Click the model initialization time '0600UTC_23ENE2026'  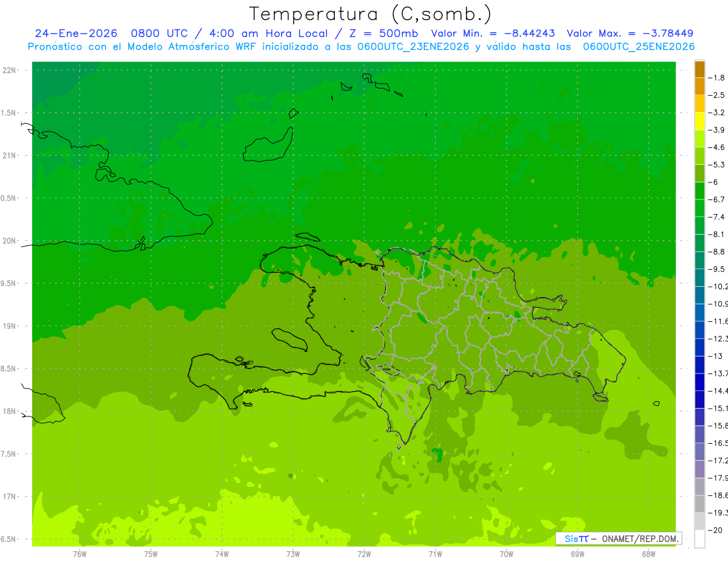click(413, 47)
